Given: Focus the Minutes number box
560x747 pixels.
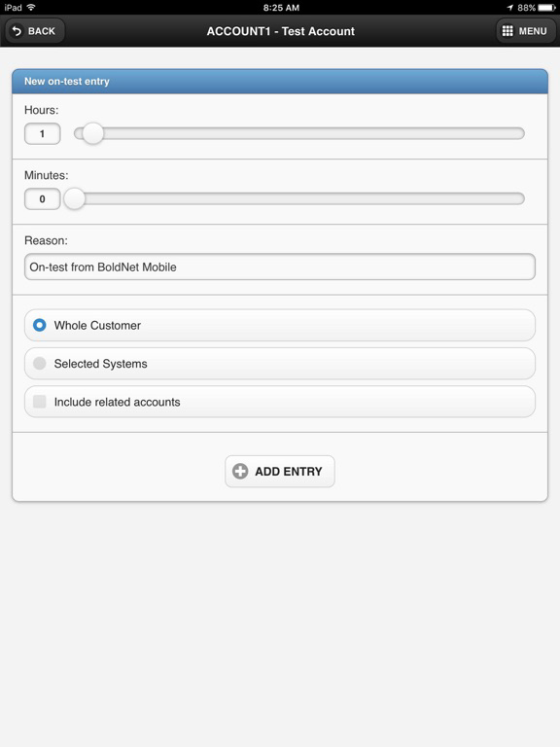Looking at the screenshot, I should pos(43,198).
